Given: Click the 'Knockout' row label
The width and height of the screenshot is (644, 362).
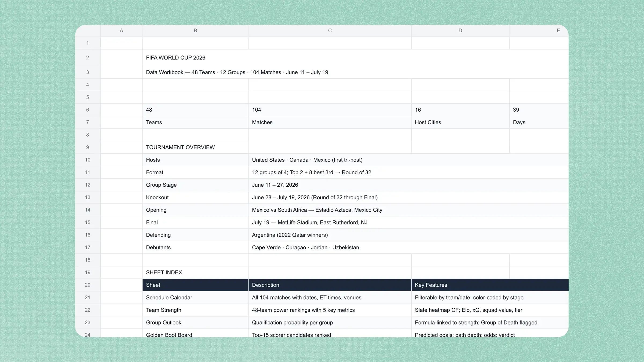Looking at the screenshot, I should tap(195, 197).
